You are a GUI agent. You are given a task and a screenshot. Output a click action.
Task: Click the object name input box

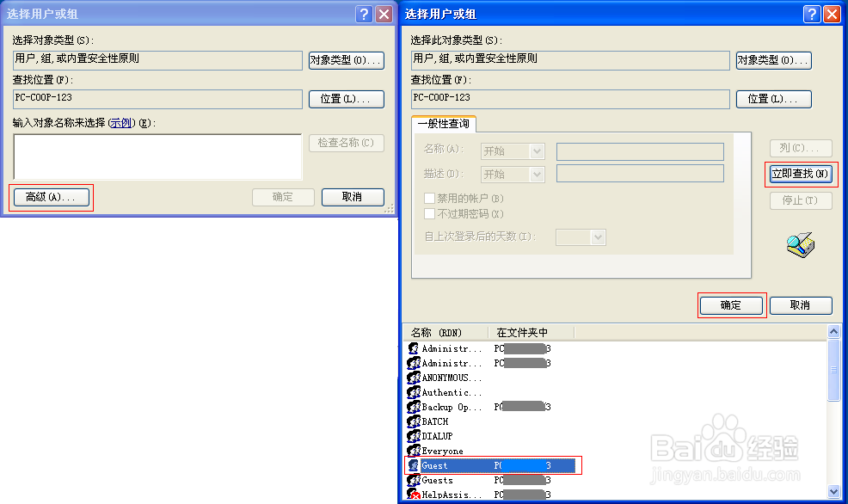point(157,157)
